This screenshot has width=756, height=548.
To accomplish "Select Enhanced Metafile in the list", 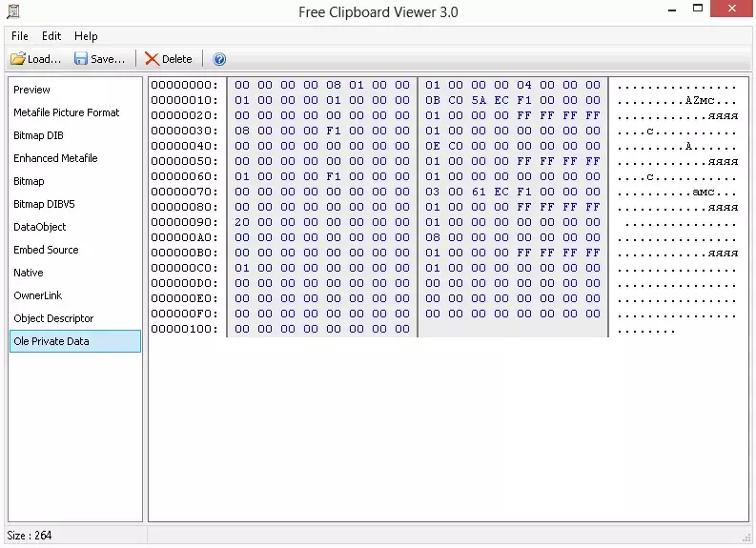I will tap(75, 158).
